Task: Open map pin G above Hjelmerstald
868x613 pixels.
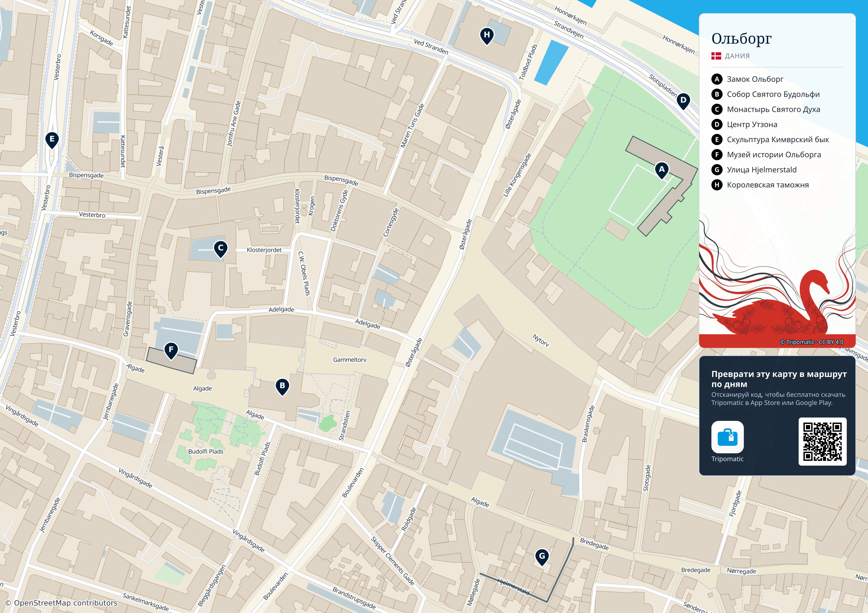Action: click(x=542, y=557)
